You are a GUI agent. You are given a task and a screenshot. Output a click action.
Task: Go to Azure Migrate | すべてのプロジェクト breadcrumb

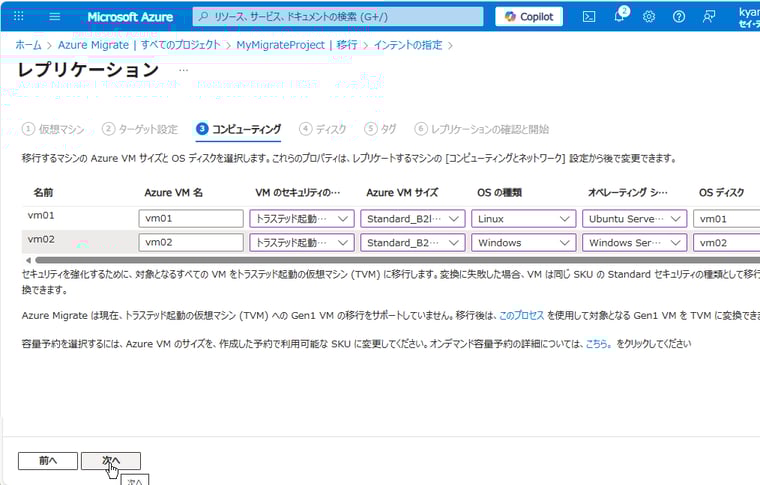coord(139,45)
